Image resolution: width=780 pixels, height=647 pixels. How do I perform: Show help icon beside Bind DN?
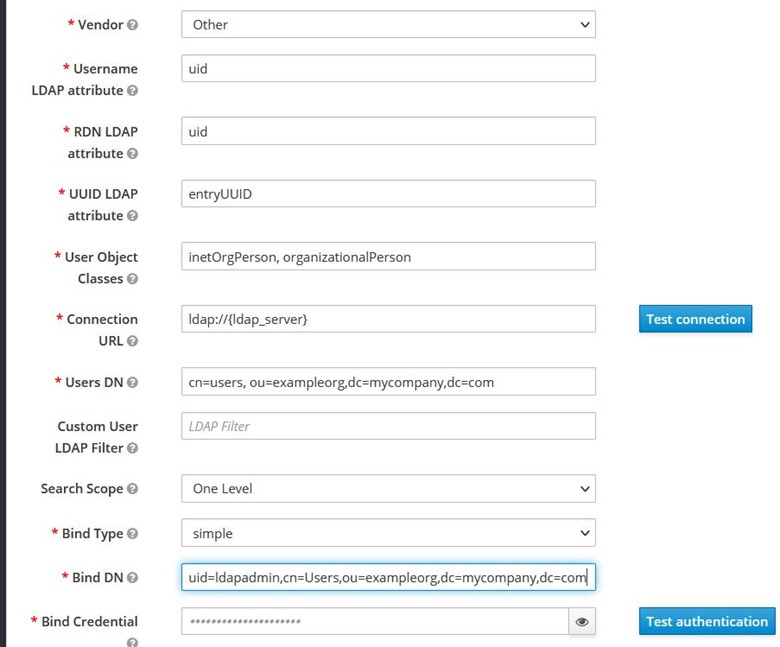tap(132, 577)
